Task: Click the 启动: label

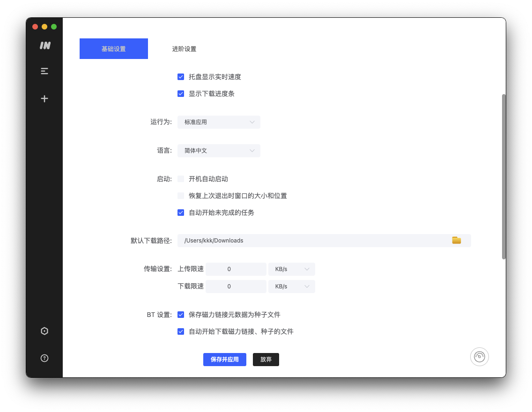Action: coord(164,179)
